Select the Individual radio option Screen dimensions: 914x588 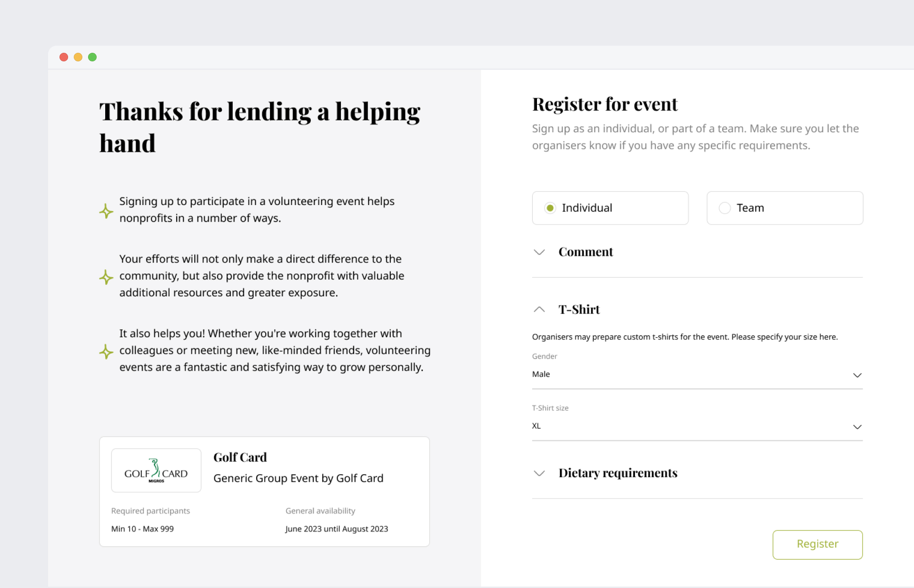point(550,208)
